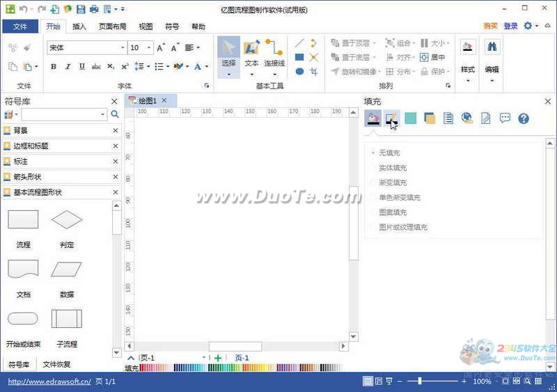Open the hyperlink globe icon in 填充 panel
The height and width of the screenshot is (392, 557).
pyautogui.click(x=466, y=118)
